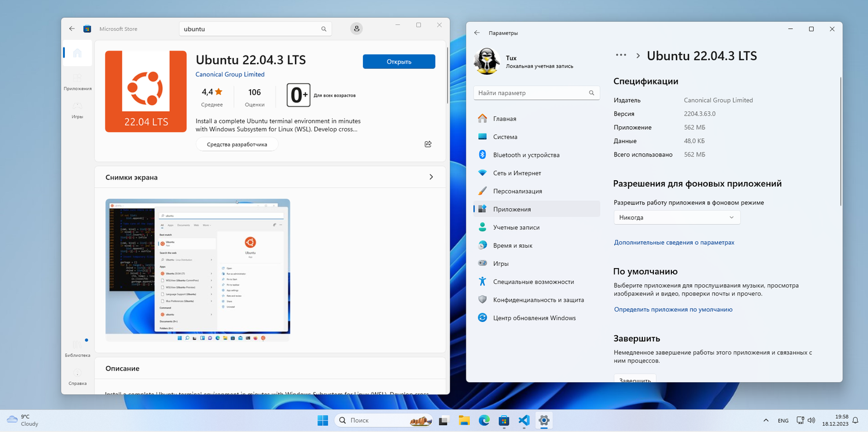The image size is (868, 432).
Task: Open the Microsoft Store profile account icon
Action: coord(356,28)
